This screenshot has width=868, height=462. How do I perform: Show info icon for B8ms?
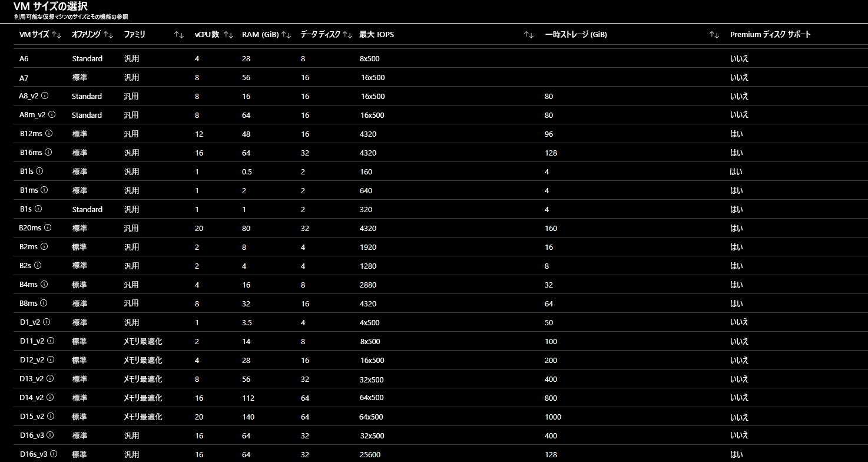pyautogui.click(x=44, y=303)
